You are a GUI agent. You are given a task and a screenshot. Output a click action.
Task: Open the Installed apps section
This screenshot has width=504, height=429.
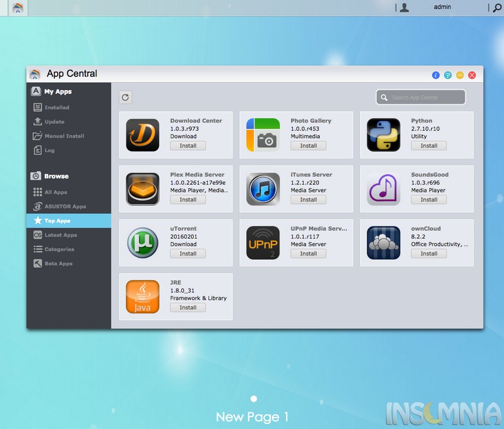pos(69,107)
